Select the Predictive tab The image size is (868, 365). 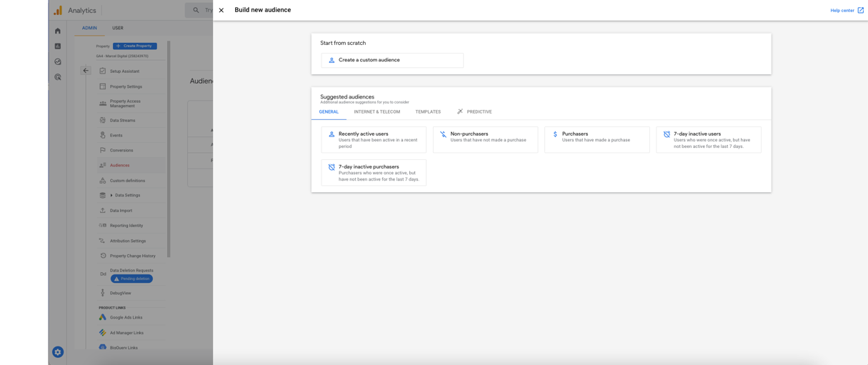tap(475, 112)
